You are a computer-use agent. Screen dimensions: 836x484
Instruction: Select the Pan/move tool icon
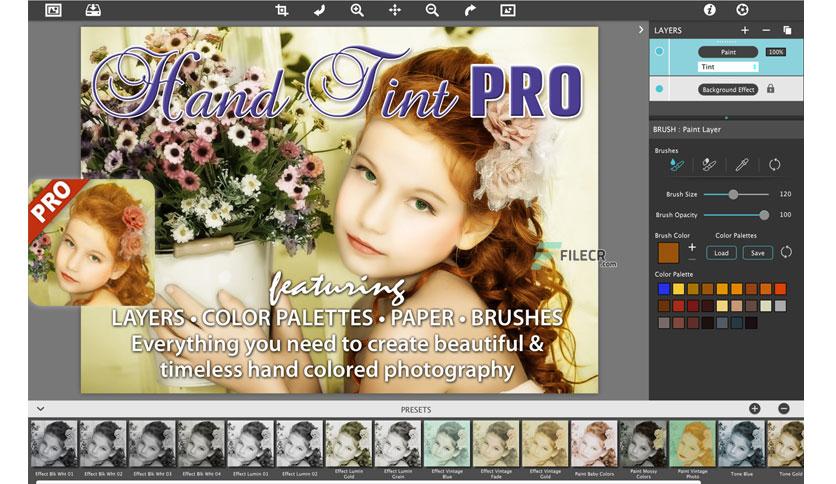point(395,10)
